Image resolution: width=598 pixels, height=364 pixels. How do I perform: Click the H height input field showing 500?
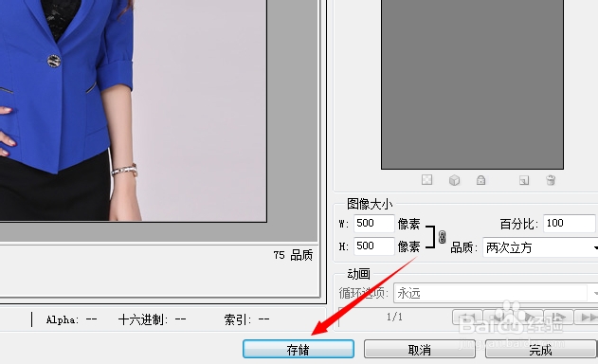373,246
